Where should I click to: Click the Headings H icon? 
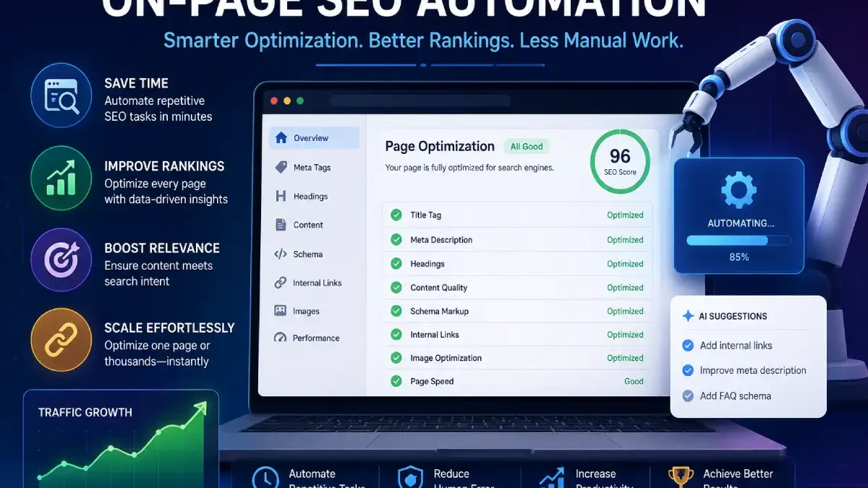(x=281, y=196)
